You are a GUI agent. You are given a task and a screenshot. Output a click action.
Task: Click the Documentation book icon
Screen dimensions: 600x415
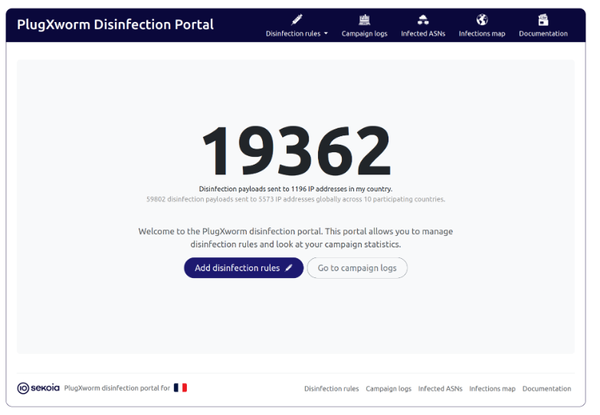(543, 20)
